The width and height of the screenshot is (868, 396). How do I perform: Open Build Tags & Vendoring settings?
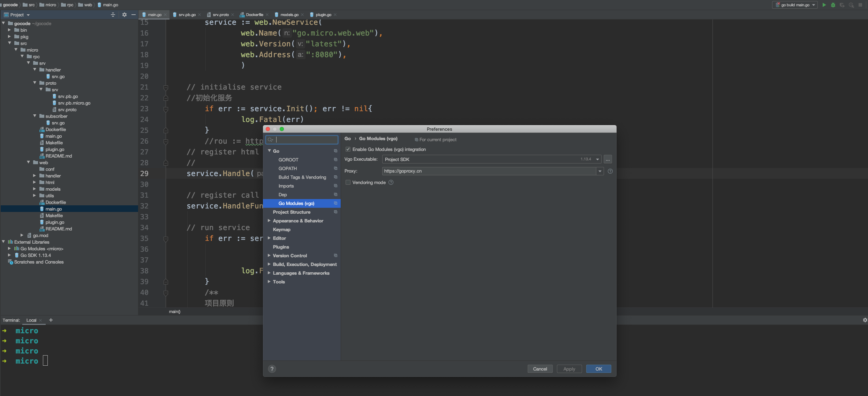click(302, 177)
